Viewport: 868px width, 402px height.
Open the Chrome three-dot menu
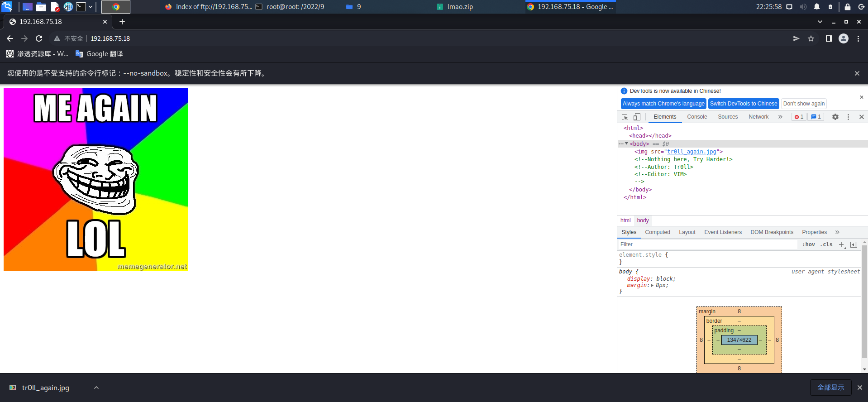pyautogui.click(x=858, y=38)
